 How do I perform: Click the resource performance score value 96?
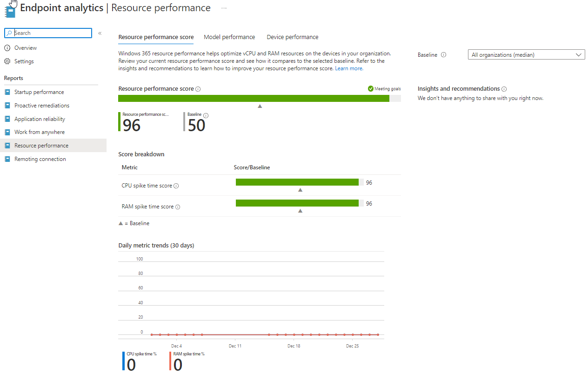pyautogui.click(x=132, y=125)
